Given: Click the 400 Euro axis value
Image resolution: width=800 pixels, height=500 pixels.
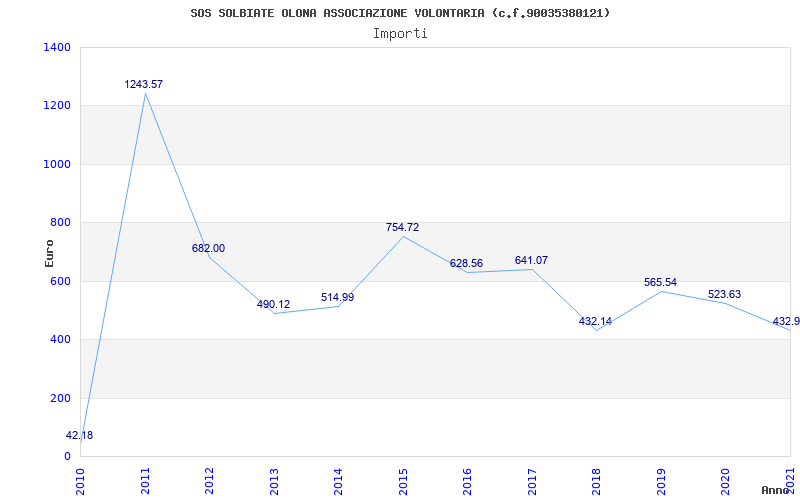Looking at the screenshot, I should click(60, 340).
